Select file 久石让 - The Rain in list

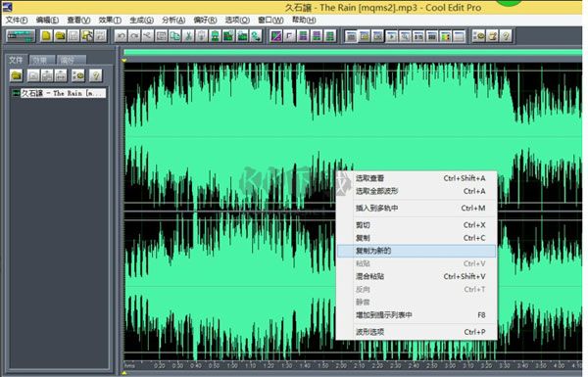pyautogui.click(x=59, y=93)
